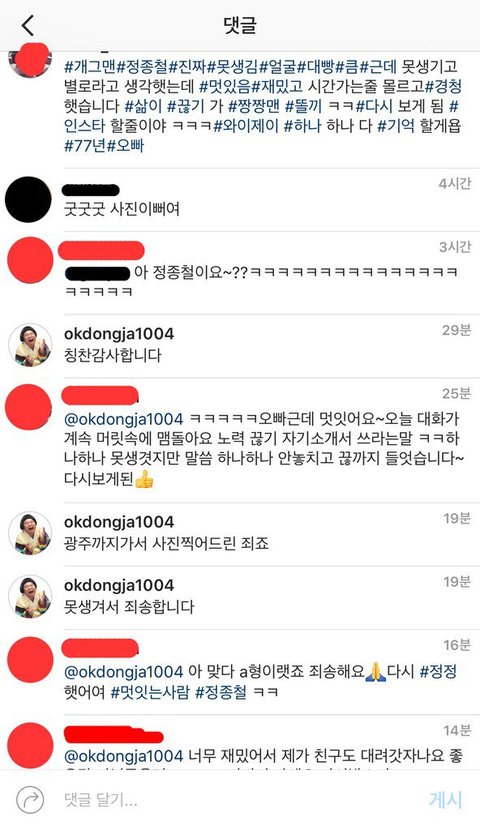The height and width of the screenshot is (830, 480).
Task: Tap red avatar of 3시간 comment
Action: point(30,260)
